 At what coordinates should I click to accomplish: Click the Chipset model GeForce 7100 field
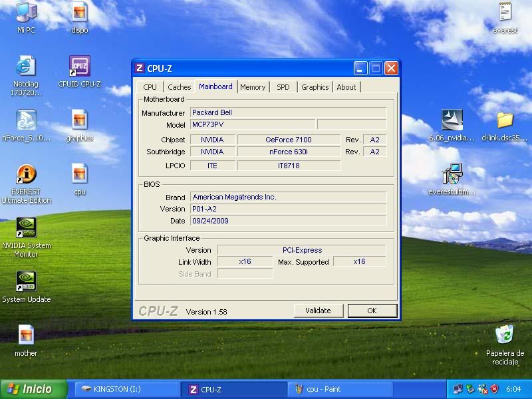(x=289, y=140)
